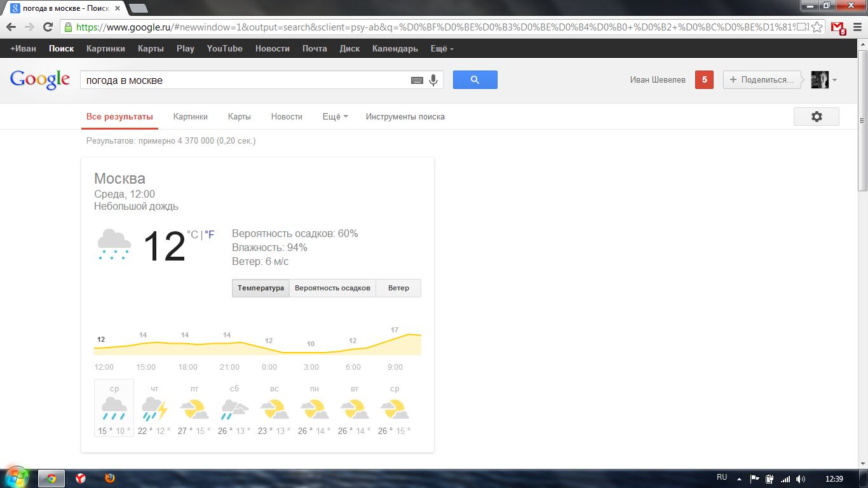Open the Картинки search results tab

coord(191,117)
